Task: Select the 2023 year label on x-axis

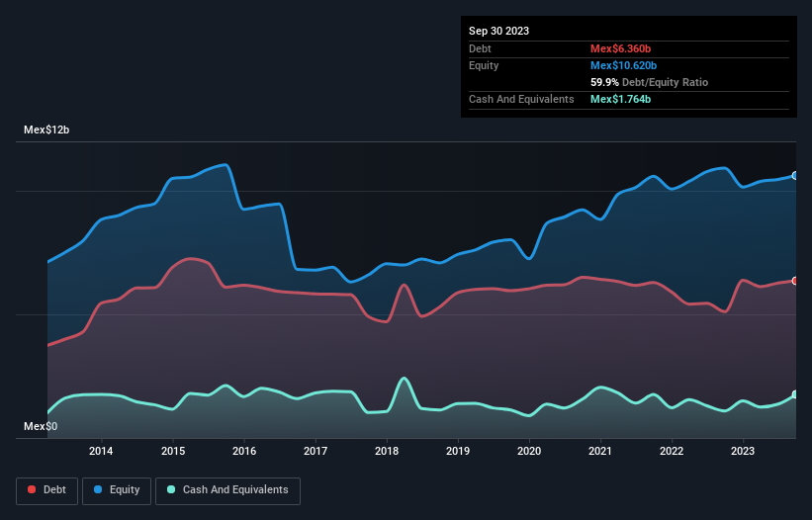Action: (743, 452)
